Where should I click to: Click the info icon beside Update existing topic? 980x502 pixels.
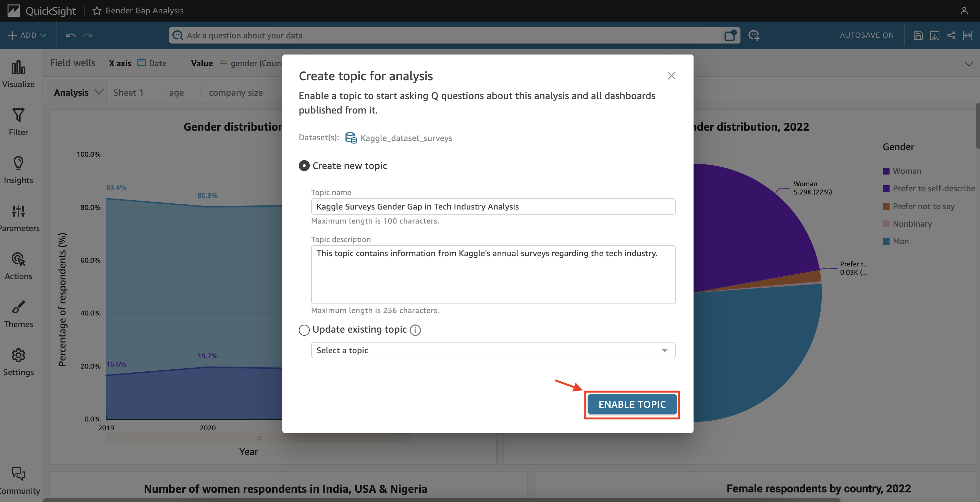coord(415,330)
